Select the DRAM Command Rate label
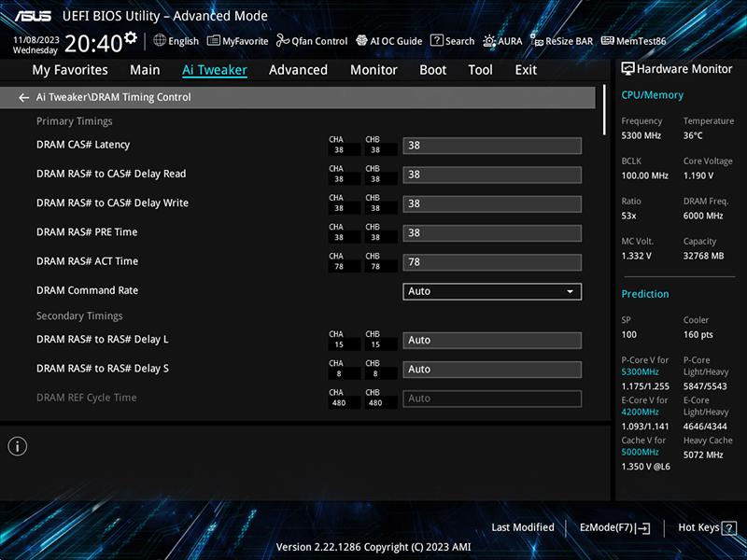This screenshot has width=747, height=560. point(87,290)
